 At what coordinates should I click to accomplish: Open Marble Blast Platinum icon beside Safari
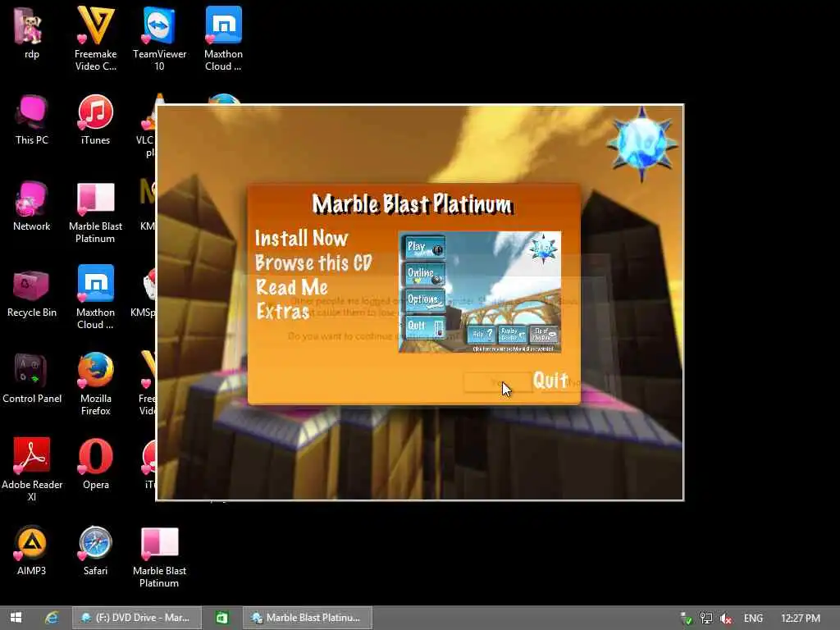click(159, 556)
